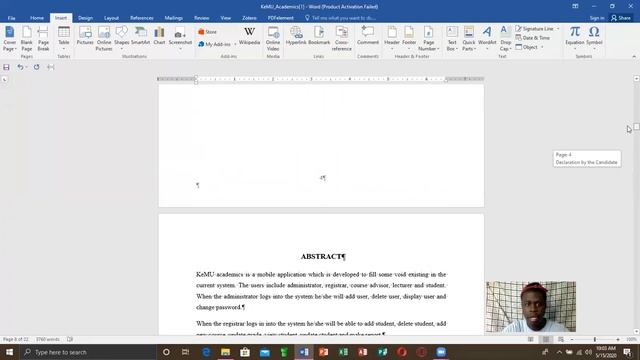Click the taskbar search box

[88, 352]
